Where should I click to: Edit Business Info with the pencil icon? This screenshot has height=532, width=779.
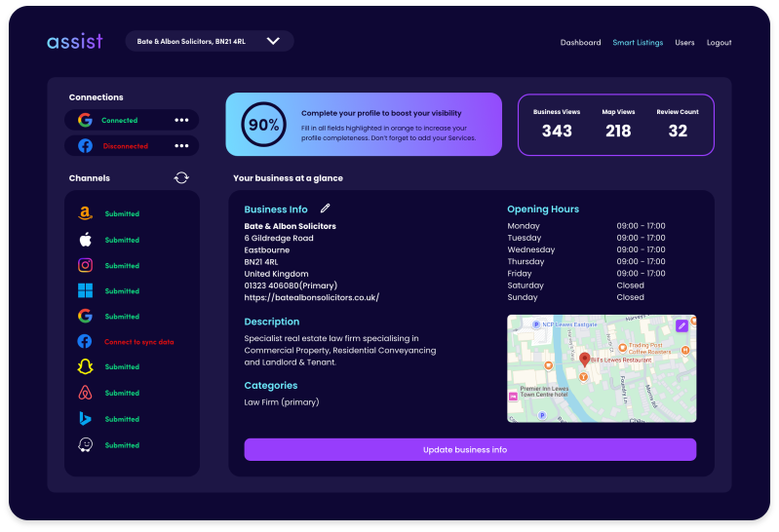325,209
